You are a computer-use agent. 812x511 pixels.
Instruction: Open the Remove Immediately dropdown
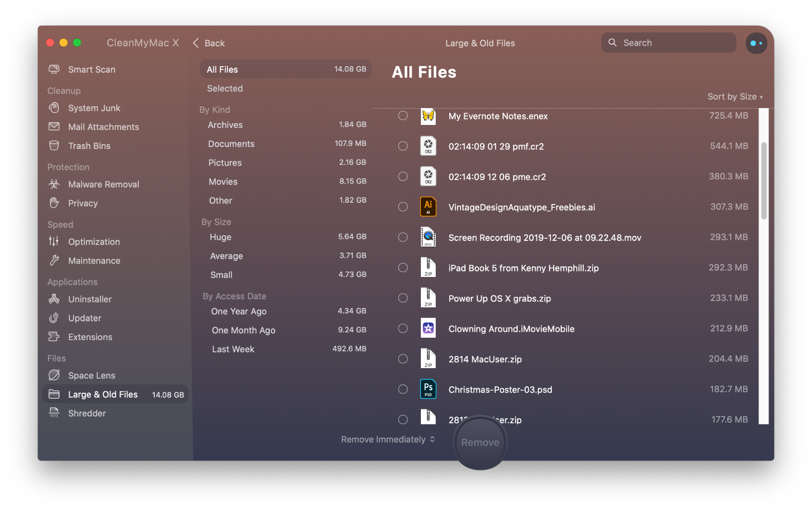(x=388, y=440)
